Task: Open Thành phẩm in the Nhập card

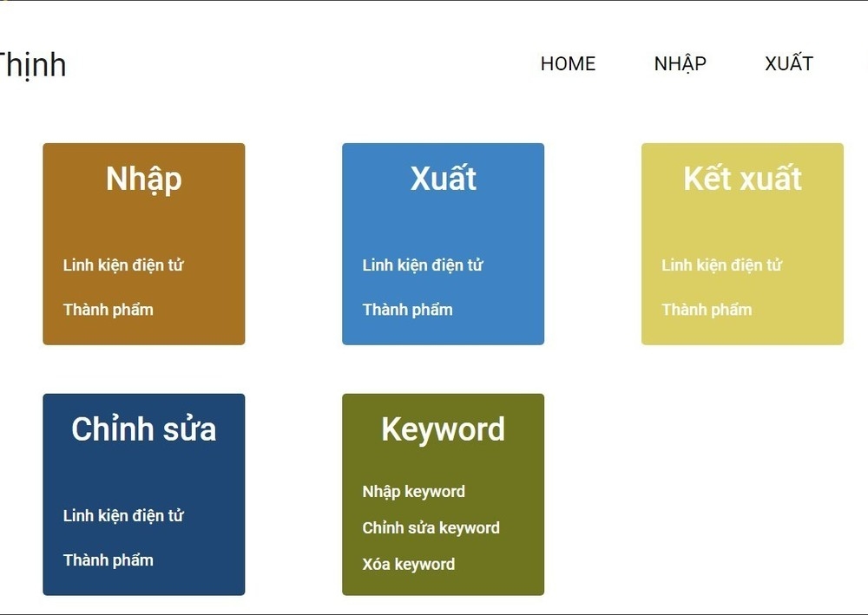Action: (108, 309)
